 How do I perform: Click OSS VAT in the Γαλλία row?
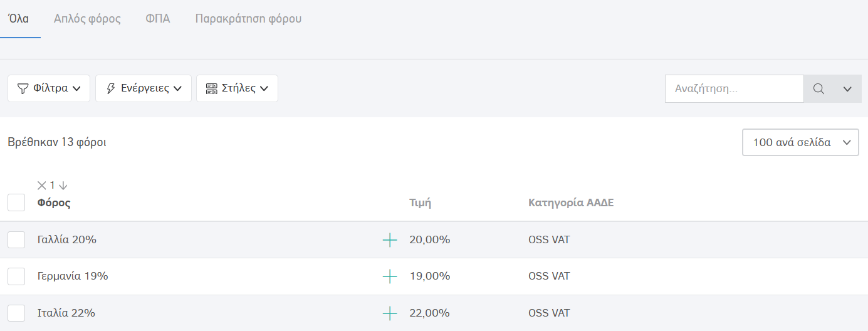[x=549, y=239]
